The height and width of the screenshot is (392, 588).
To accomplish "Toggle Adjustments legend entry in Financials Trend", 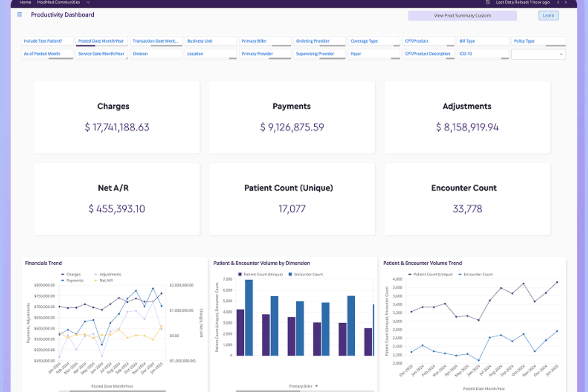I will (107, 274).
